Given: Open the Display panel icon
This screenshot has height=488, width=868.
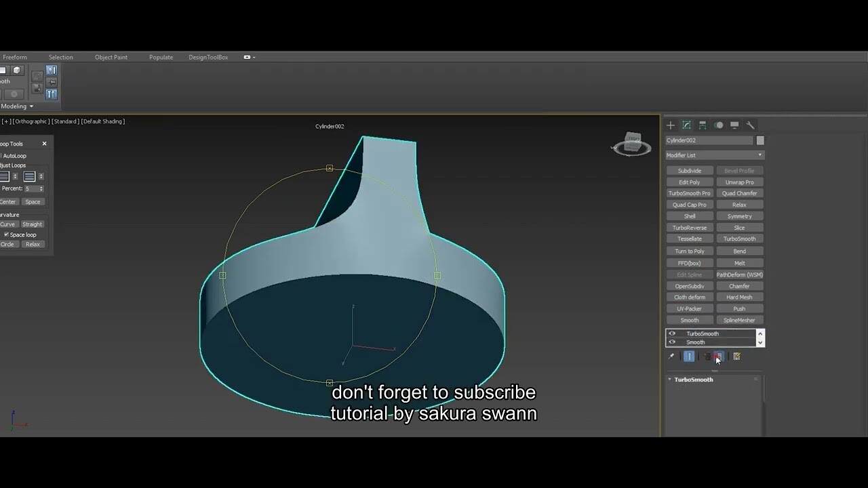Looking at the screenshot, I should tap(734, 125).
